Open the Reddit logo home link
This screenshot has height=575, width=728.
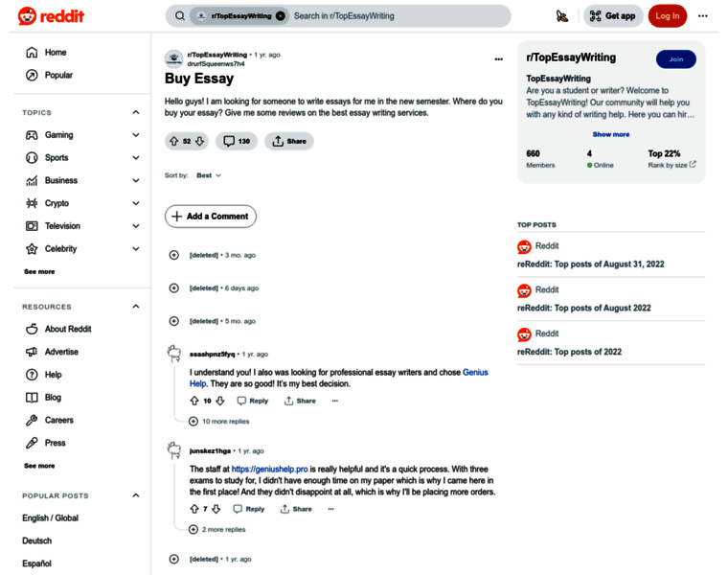point(51,16)
